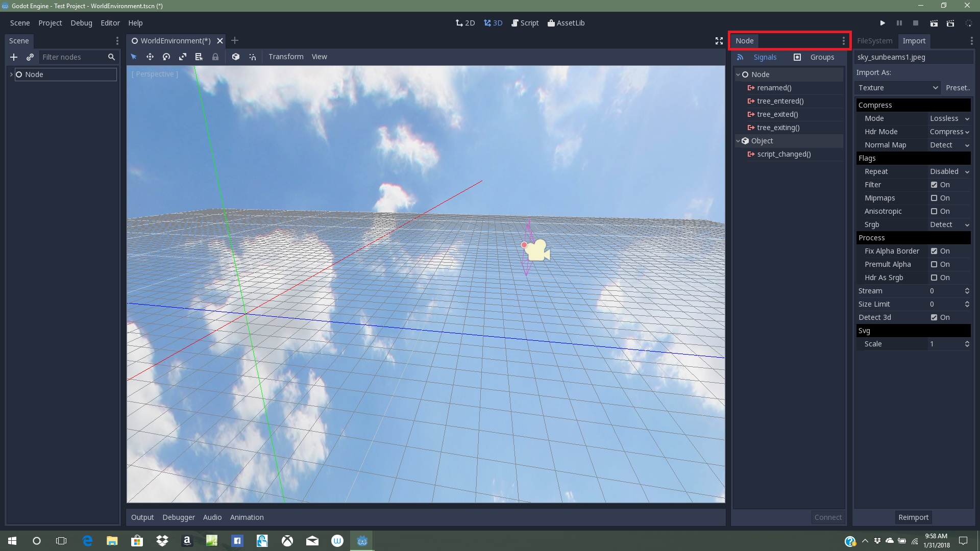Click the stop scene button
Image resolution: width=980 pixels, height=551 pixels.
click(x=916, y=23)
